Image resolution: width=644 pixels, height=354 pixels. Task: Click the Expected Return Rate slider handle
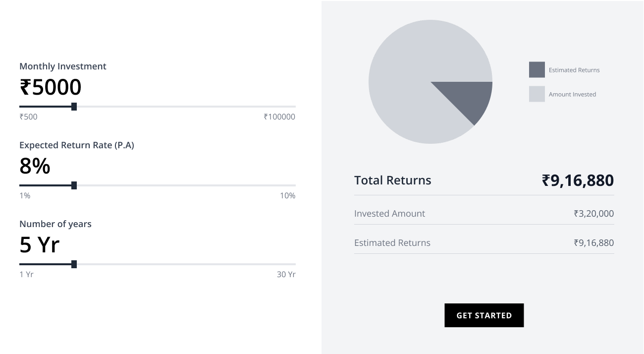click(74, 185)
